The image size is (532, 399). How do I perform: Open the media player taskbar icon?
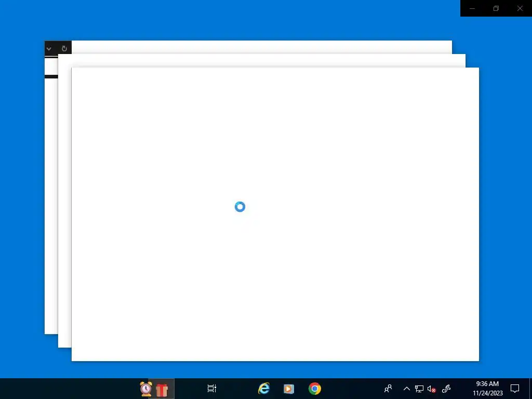tap(289, 389)
